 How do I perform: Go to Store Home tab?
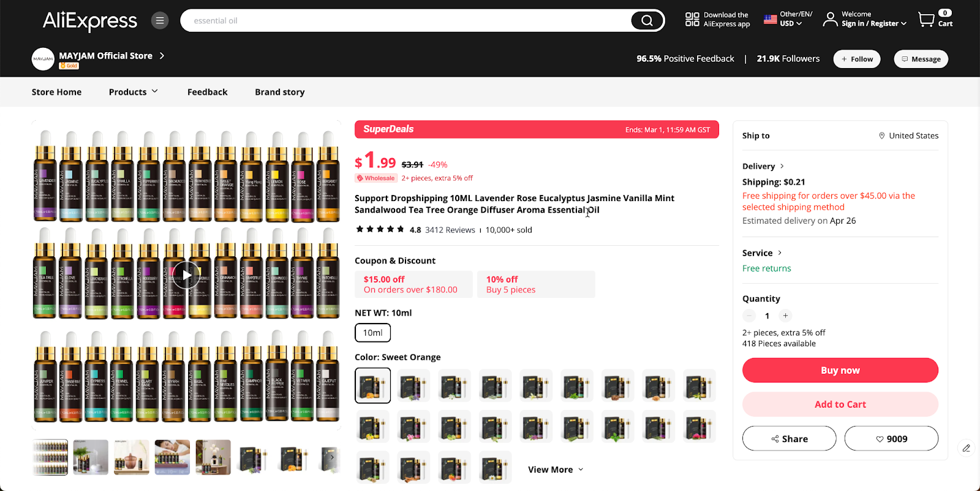pos(56,92)
